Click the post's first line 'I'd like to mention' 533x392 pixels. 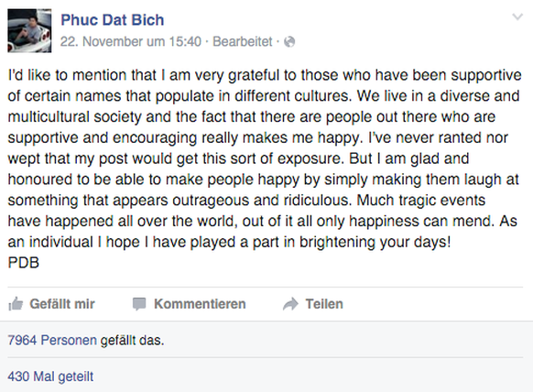click(x=264, y=75)
